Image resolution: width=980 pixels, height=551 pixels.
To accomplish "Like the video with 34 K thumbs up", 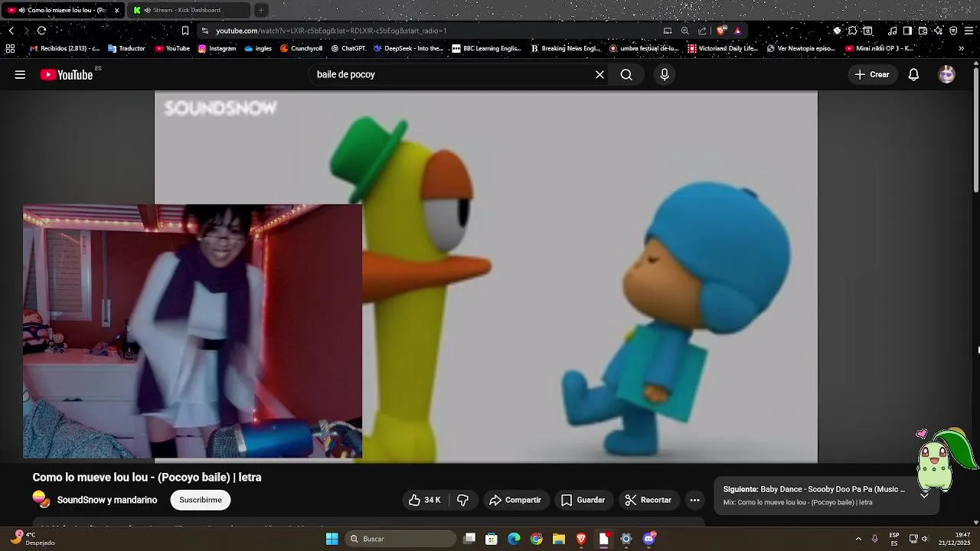I will [424, 500].
